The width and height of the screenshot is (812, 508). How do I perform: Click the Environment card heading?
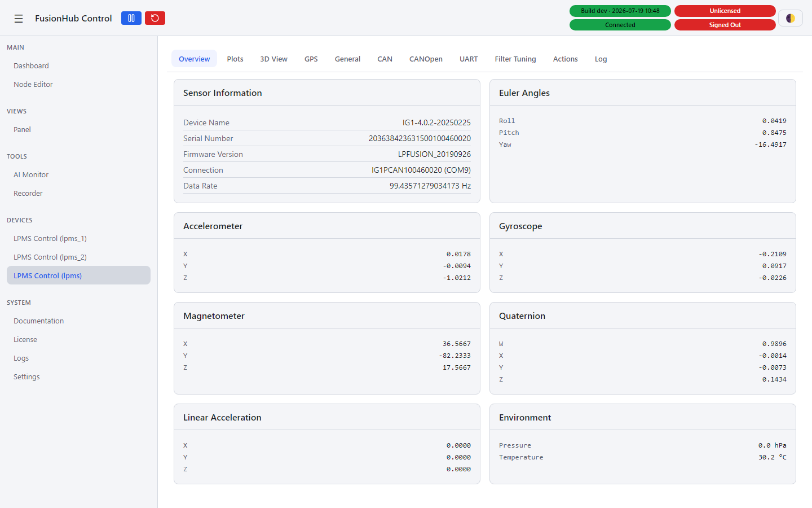click(x=525, y=418)
